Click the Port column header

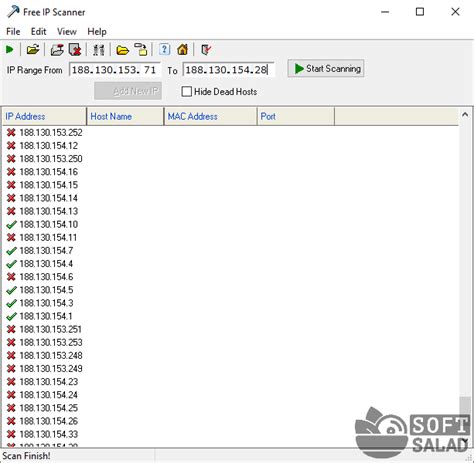pos(296,116)
